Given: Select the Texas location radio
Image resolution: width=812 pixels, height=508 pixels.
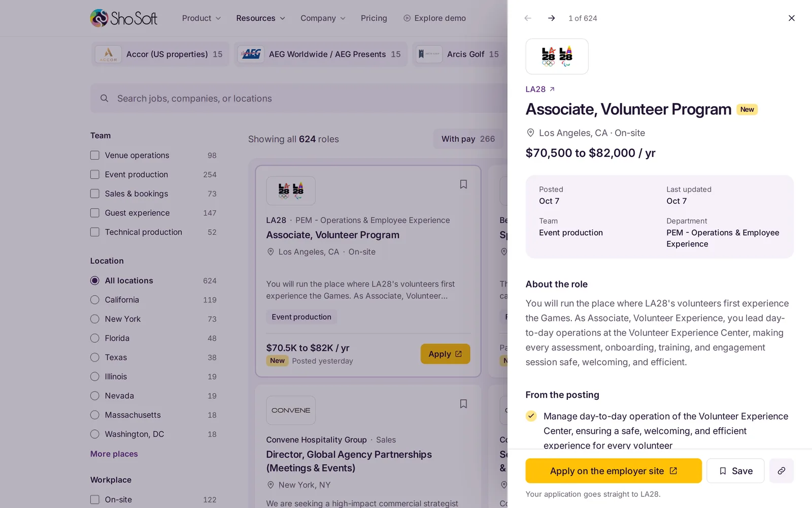Looking at the screenshot, I should pyautogui.click(x=95, y=358).
